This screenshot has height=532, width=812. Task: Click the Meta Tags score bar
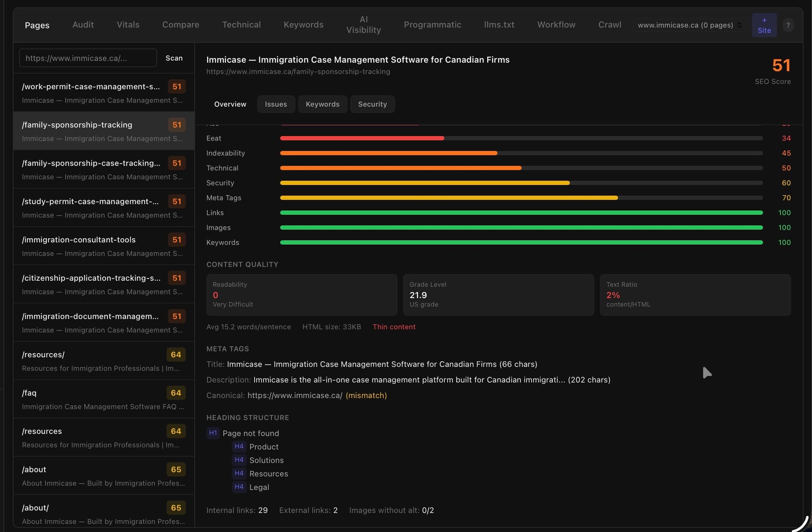pyautogui.click(x=521, y=197)
